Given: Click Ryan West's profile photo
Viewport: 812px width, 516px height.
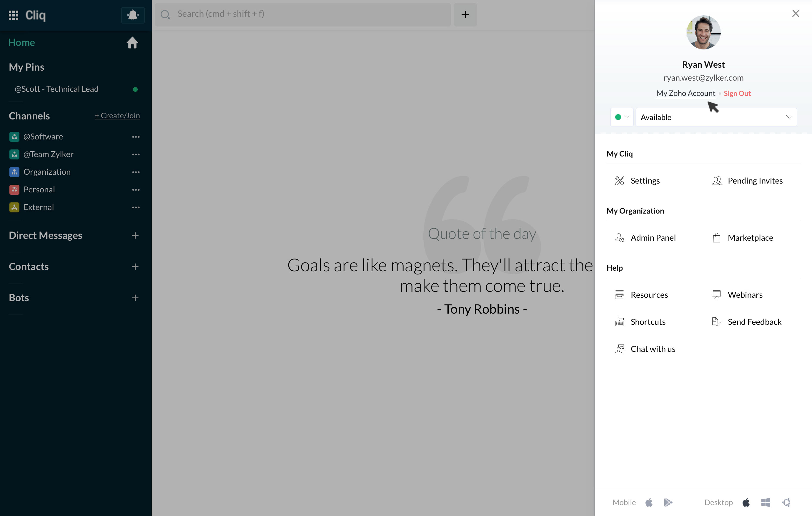Looking at the screenshot, I should coord(703,32).
